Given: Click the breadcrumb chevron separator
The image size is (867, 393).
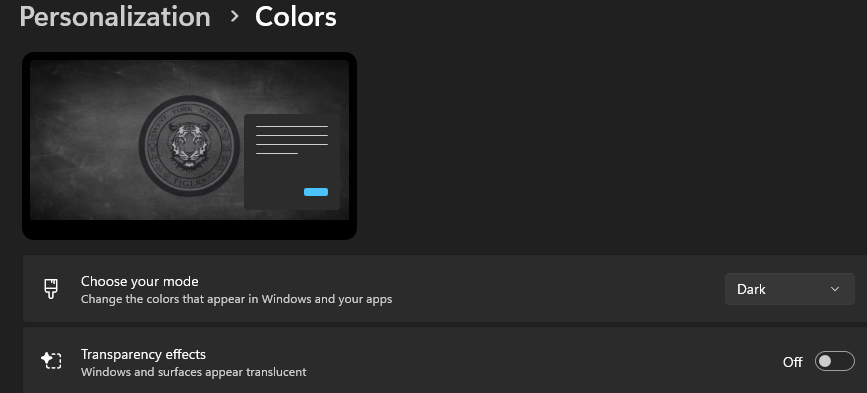Looking at the screenshot, I should coord(234,17).
